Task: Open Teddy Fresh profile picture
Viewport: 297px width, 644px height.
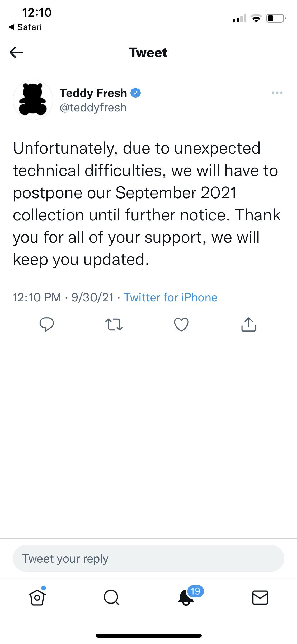Action: click(33, 100)
